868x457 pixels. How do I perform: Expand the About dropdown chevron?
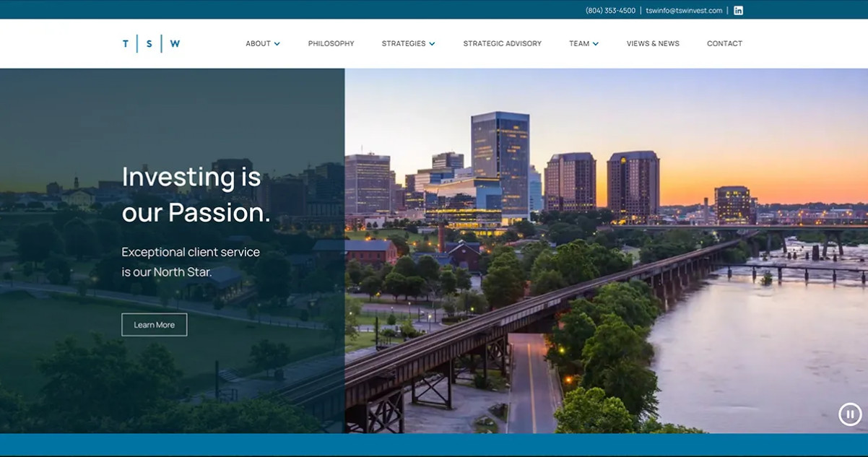277,44
